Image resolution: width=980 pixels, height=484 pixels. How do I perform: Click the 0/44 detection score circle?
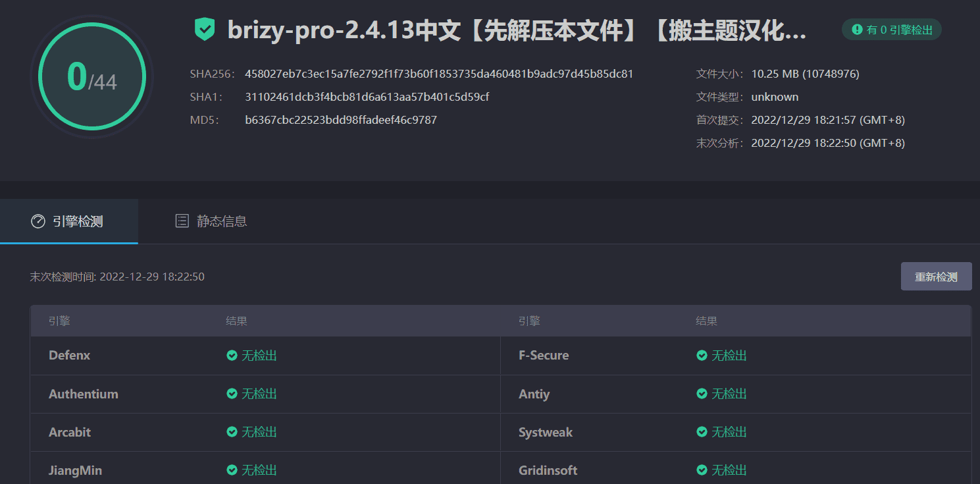coord(92,76)
